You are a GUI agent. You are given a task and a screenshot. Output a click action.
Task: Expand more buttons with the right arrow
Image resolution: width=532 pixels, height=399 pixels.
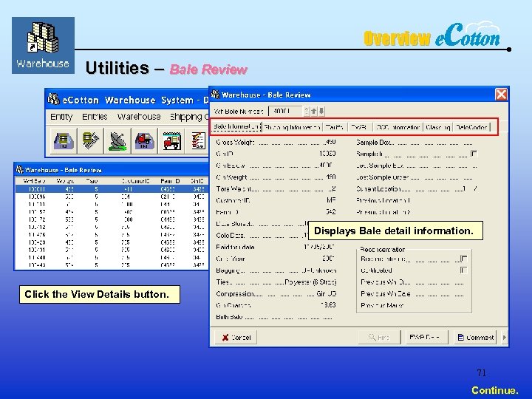(504, 337)
